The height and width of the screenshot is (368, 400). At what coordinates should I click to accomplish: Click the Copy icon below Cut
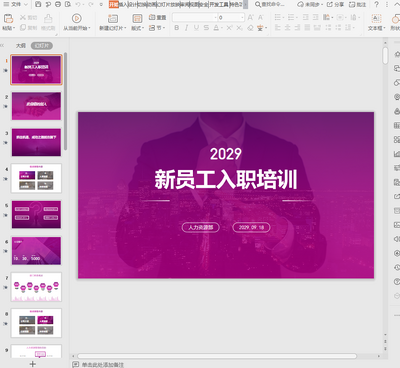pos(23,28)
